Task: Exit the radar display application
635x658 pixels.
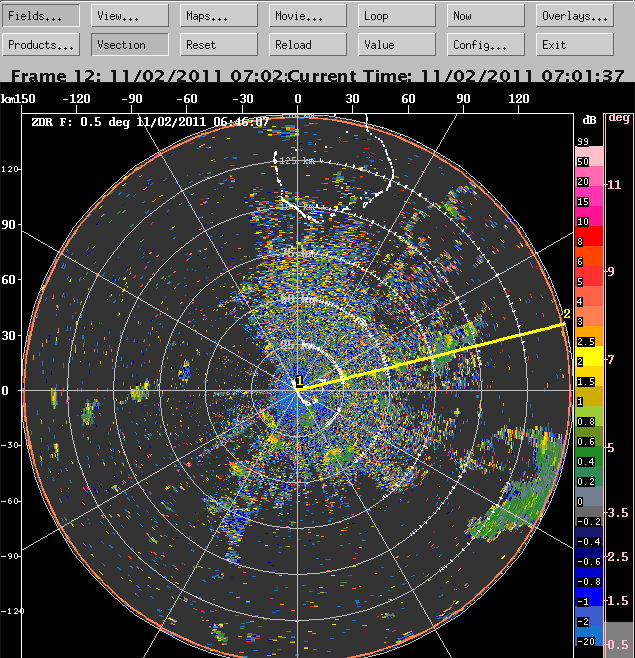Action: (x=575, y=44)
